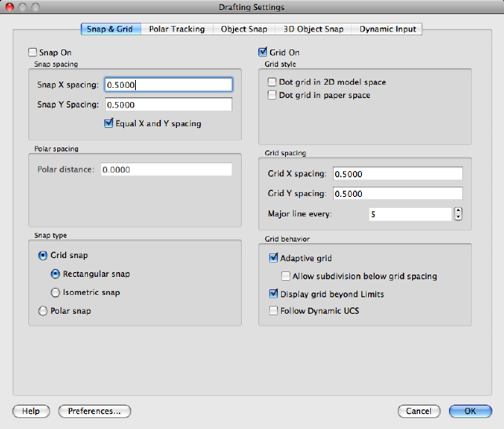Switch to the Polar Tracking tab
The image size is (504, 429).
(x=177, y=29)
